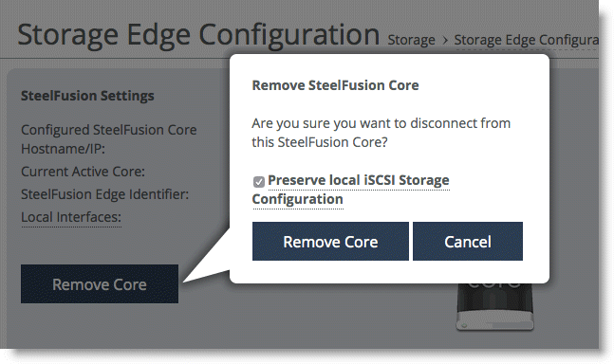Click the disconnect confirmation question text
The image size is (614, 364).
point(381,133)
